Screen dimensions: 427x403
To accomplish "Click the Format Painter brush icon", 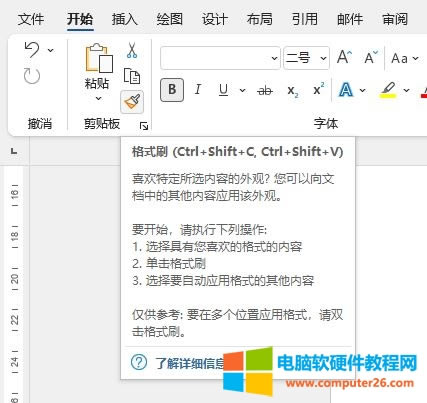I will pyautogui.click(x=132, y=102).
